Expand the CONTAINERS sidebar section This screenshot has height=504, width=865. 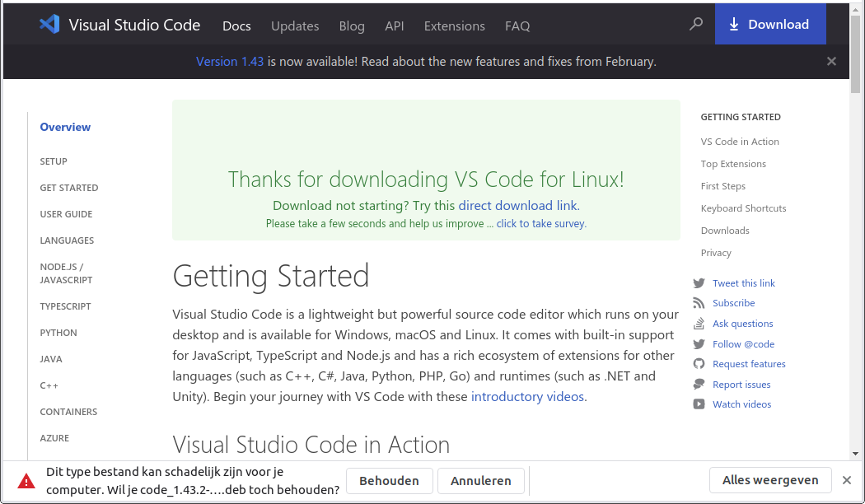(68, 412)
